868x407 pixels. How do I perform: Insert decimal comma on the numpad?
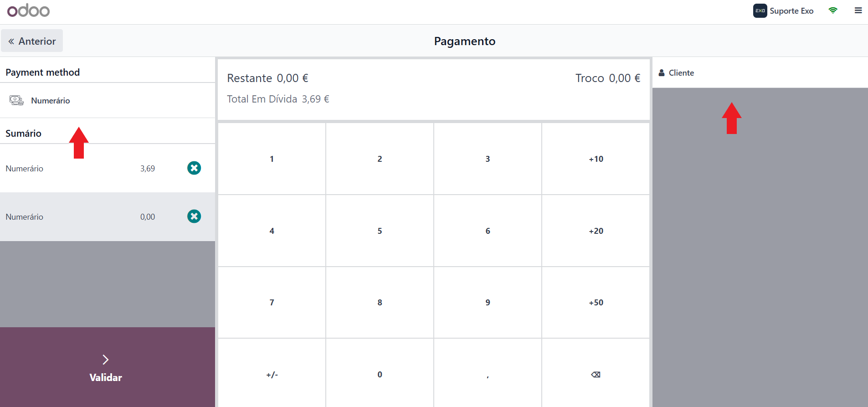pyautogui.click(x=488, y=374)
